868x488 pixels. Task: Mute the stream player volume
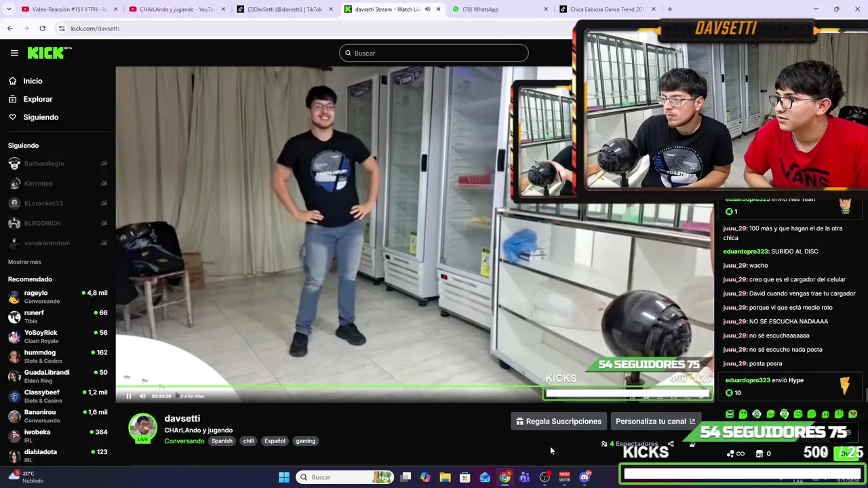pyautogui.click(x=142, y=396)
